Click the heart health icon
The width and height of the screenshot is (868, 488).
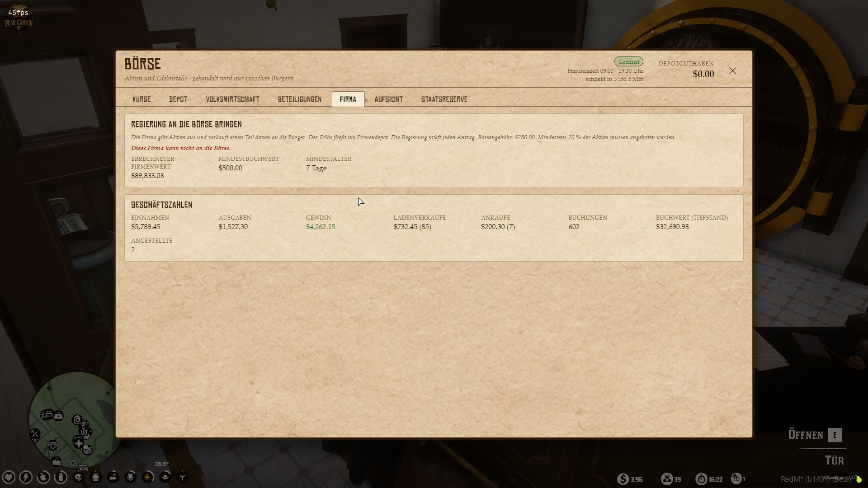[9, 477]
